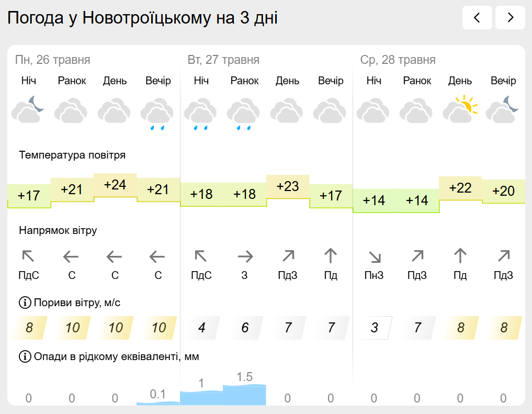Click Tuesday day +23 temperature cell

(x=288, y=187)
